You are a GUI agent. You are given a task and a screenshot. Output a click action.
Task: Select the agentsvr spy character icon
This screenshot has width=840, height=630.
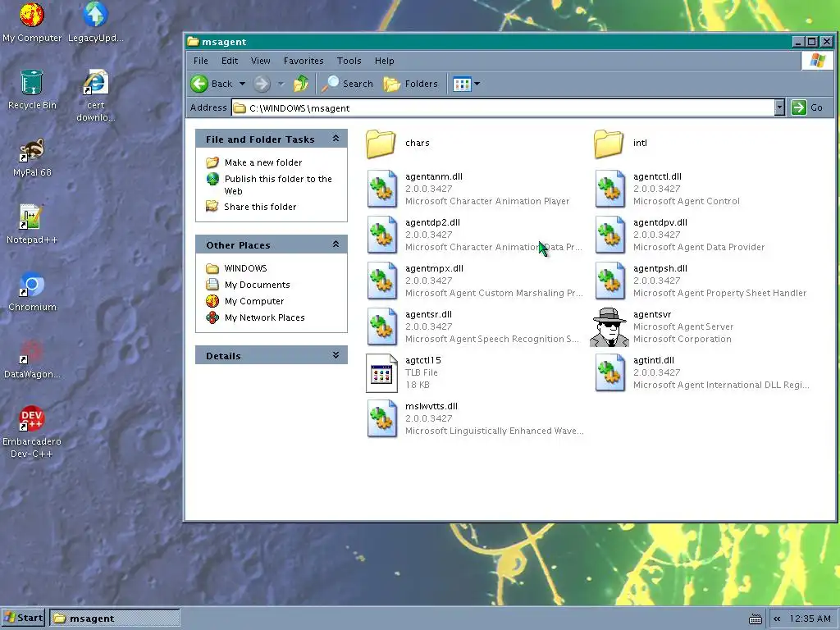tap(609, 326)
